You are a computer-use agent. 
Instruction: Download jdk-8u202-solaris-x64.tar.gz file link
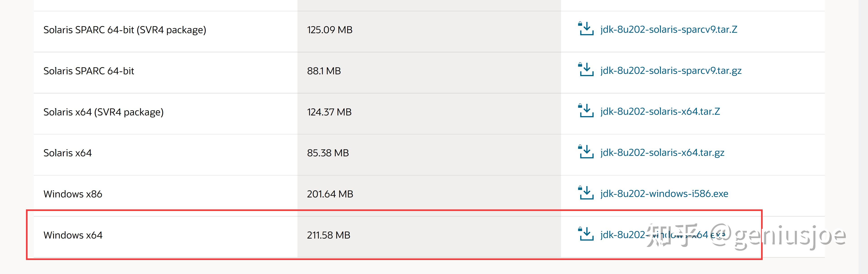[x=662, y=153]
